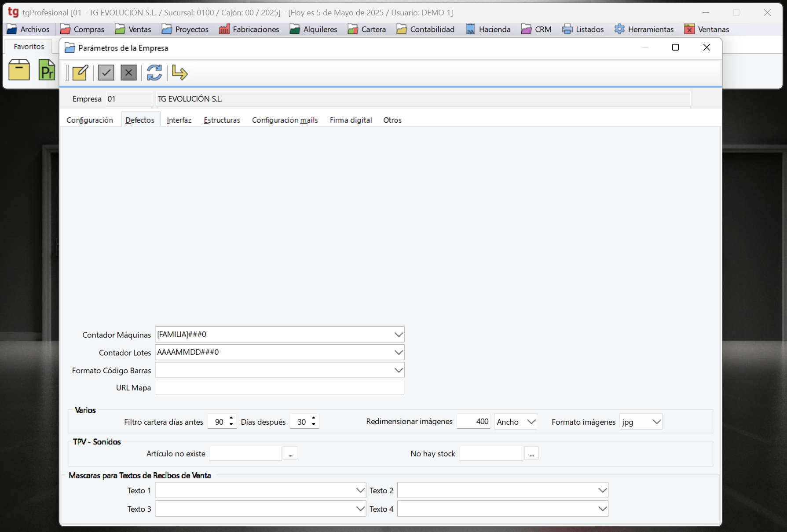787x532 pixels.
Task: Click the tg application logo icon
Action: [x=14, y=12]
